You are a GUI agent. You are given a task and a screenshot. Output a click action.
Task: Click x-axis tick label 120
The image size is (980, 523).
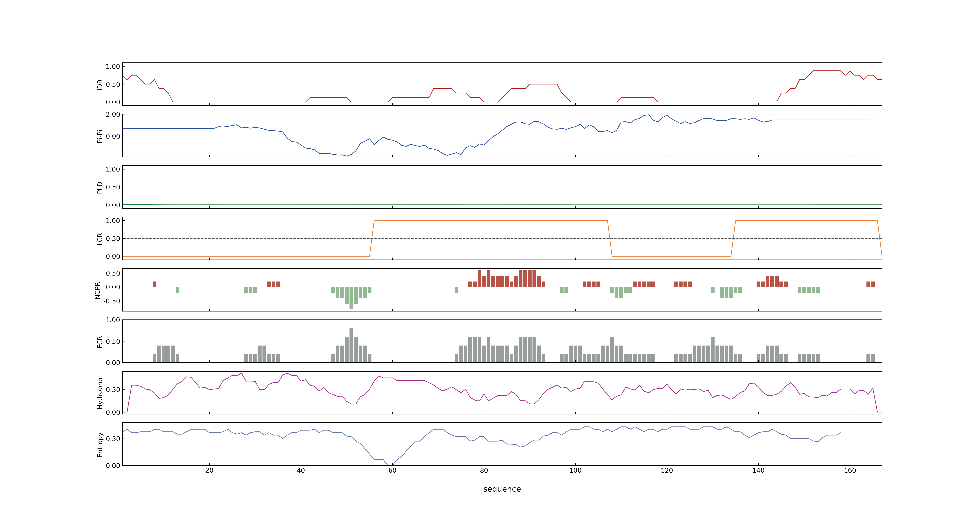(x=667, y=470)
